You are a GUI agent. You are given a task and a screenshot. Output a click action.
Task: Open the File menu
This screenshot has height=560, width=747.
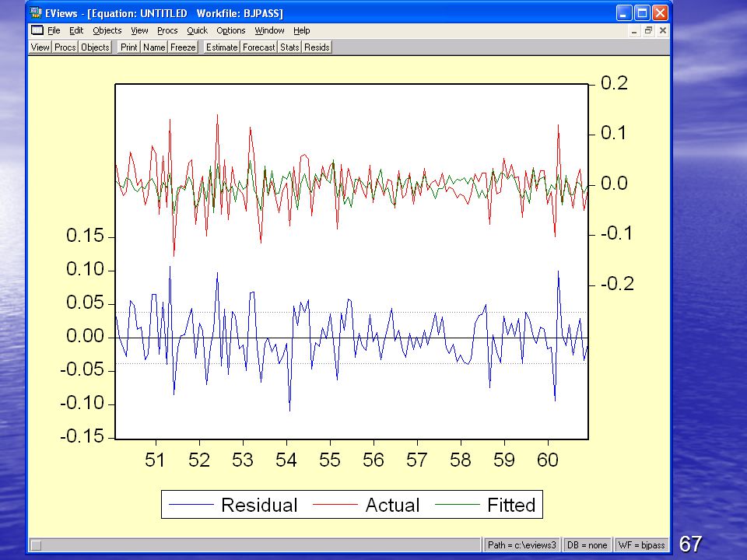coord(54,30)
